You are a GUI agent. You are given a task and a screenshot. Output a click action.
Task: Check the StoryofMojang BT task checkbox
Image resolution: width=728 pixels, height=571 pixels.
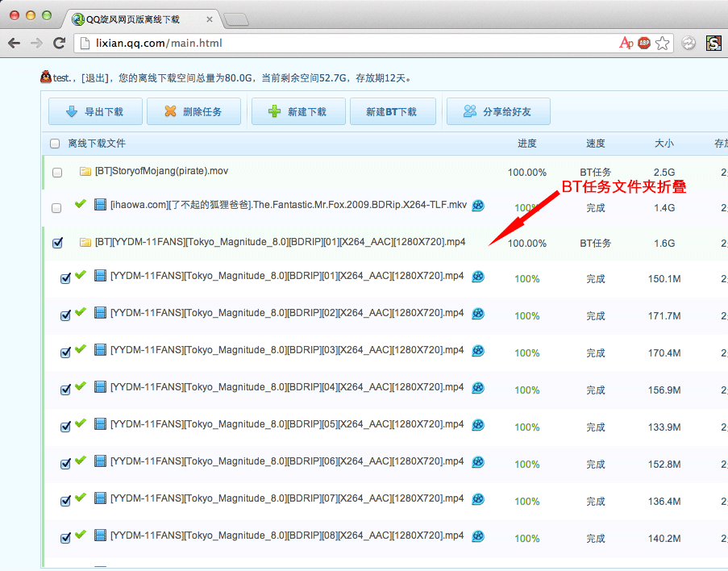coord(57,173)
